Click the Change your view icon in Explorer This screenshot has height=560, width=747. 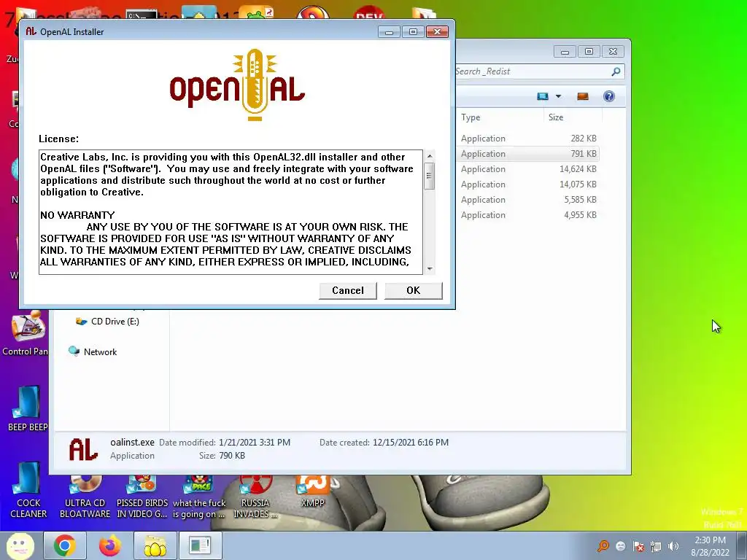pyautogui.click(x=543, y=96)
